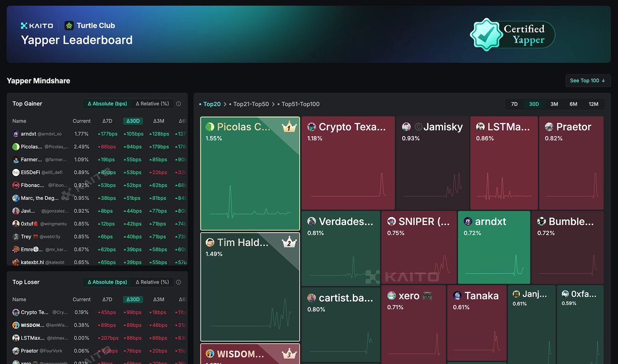This screenshot has width=618, height=364.
Task: Sort Top Gainer by Current column
Action: (81, 121)
